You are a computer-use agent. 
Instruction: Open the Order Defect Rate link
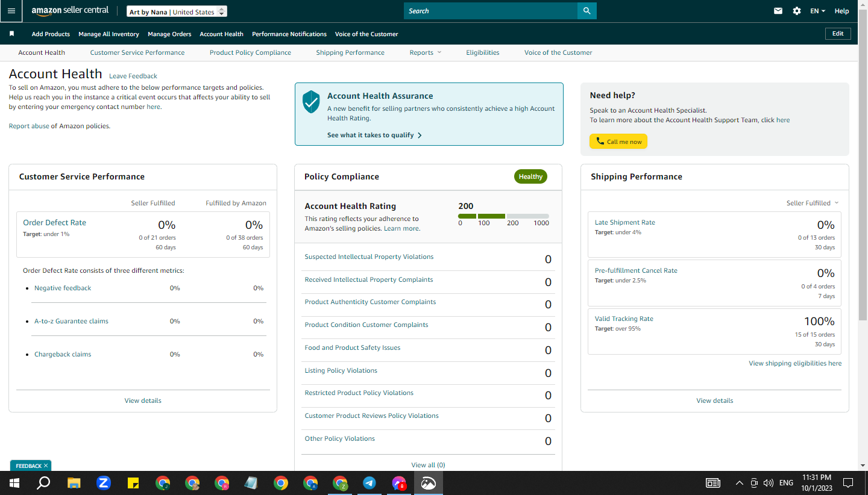point(55,222)
